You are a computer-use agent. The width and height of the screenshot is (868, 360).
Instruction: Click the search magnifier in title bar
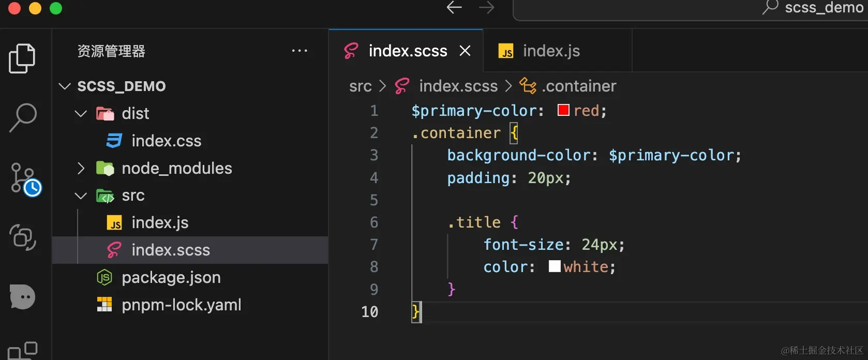tap(770, 7)
